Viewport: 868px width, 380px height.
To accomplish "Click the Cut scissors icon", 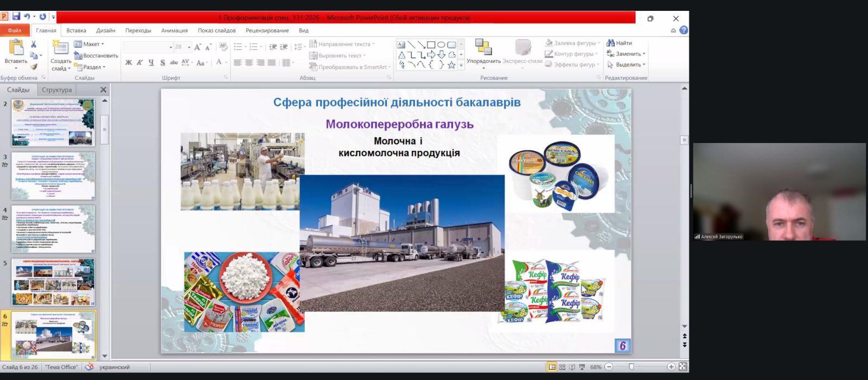I will pos(34,44).
